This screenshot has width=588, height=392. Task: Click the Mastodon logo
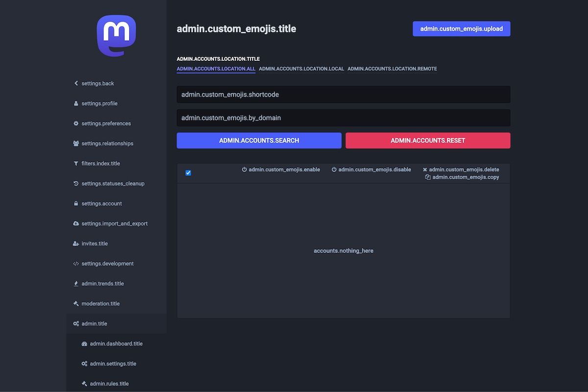(x=116, y=35)
